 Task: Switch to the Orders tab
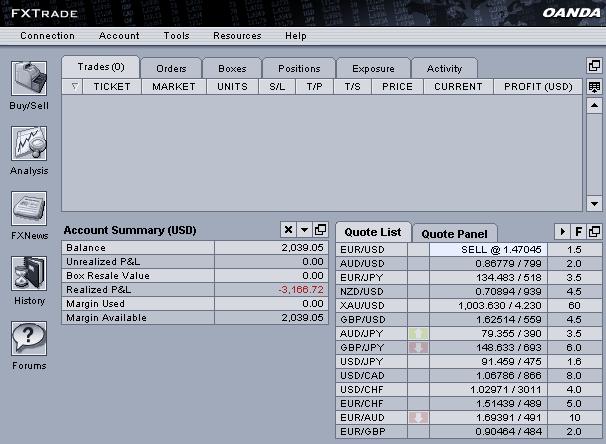click(171, 68)
